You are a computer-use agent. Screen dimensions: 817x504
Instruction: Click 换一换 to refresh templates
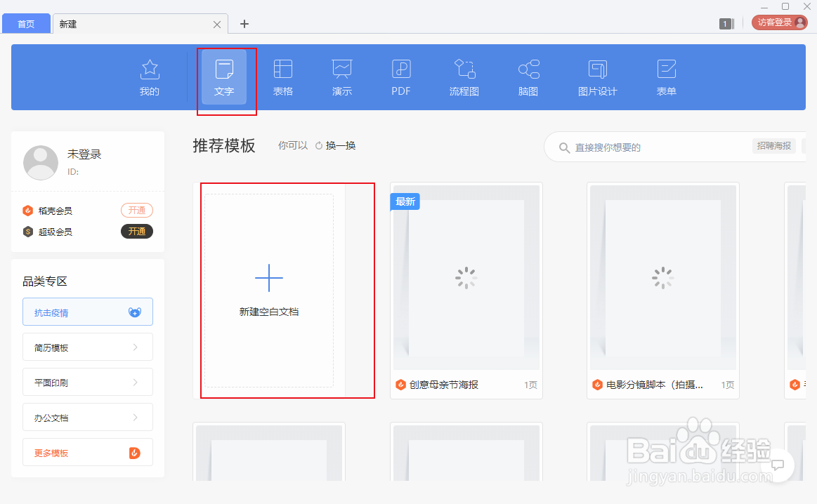click(336, 146)
